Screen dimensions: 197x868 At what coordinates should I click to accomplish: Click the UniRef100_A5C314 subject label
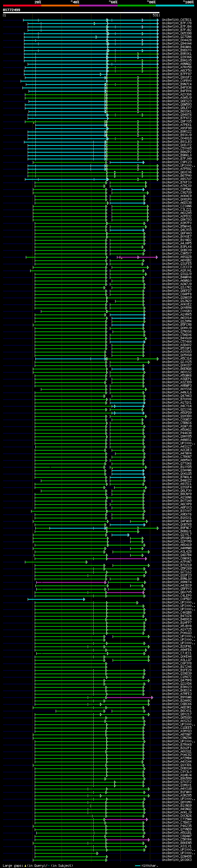(x=177, y=358)
